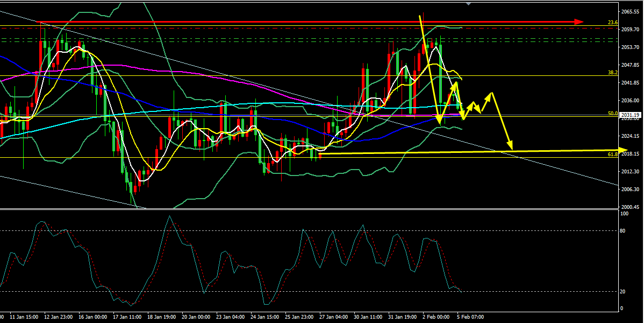Click the 2 Feb 00:00 date label
The height and width of the screenshot is (323, 644).
coord(437,317)
